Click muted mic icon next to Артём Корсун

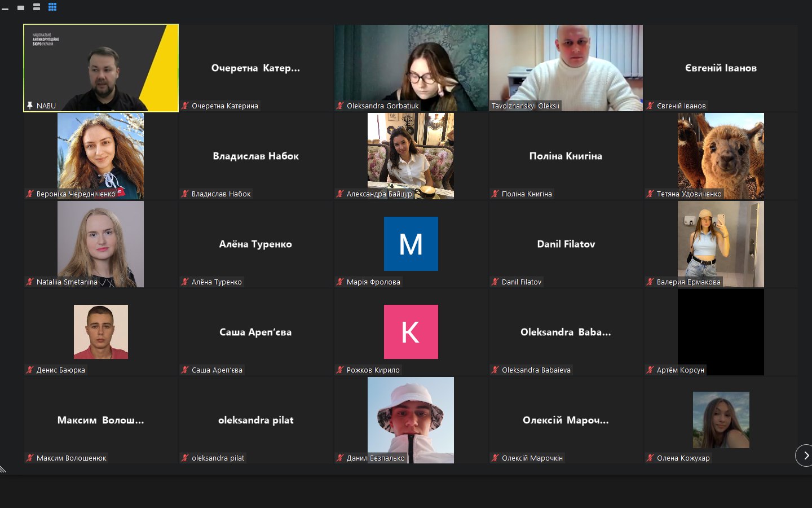coord(650,370)
